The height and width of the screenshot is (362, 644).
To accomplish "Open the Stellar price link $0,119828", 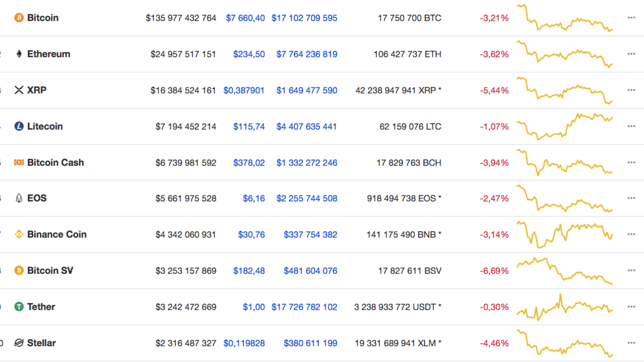I will click(x=244, y=343).
